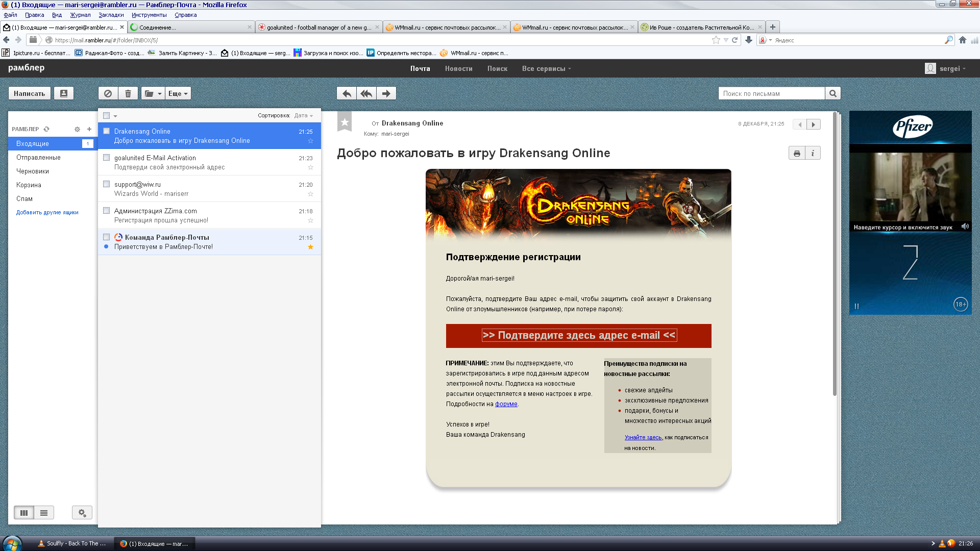Change sort order Дата dropdown
This screenshot has height=551, width=980.
(303, 116)
